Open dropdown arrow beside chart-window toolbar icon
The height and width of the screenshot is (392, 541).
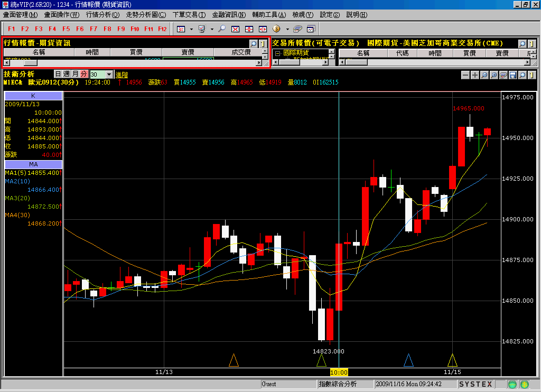191,29
